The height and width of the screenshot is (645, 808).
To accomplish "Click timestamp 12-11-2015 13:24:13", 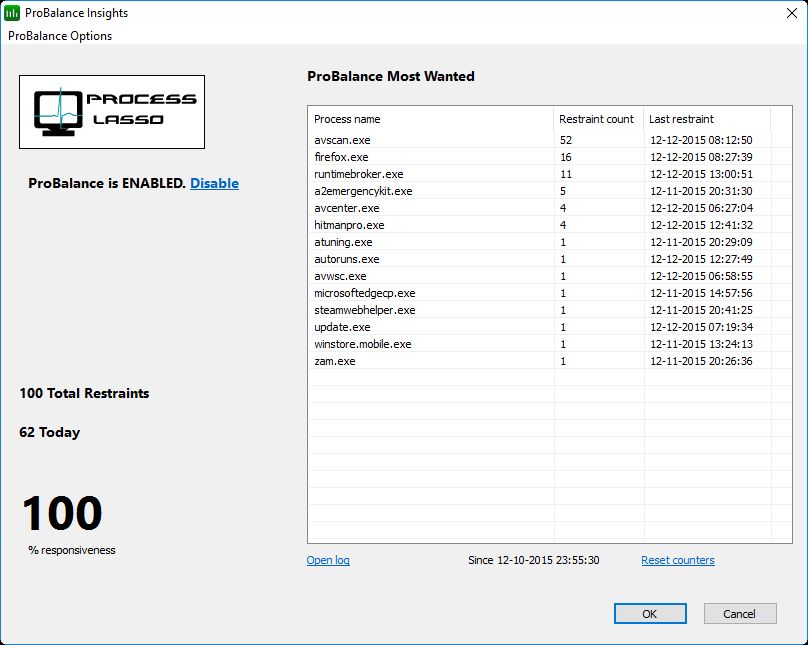I will [701, 344].
